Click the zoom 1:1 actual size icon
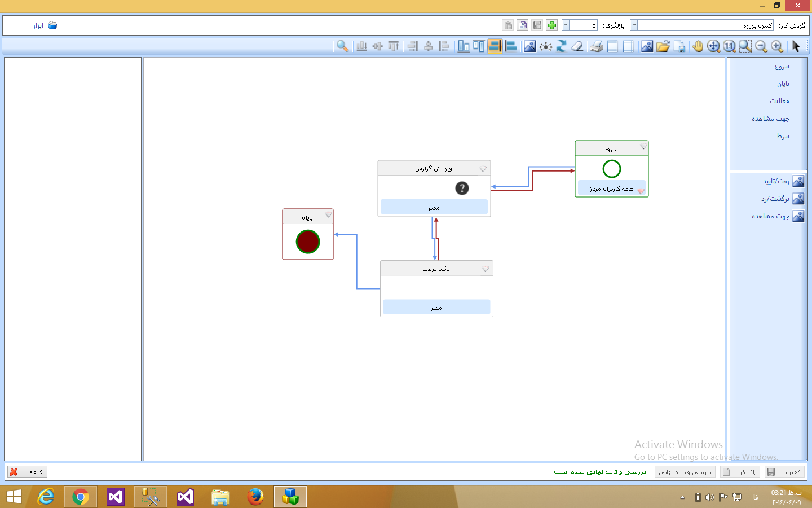Image resolution: width=812 pixels, height=508 pixels. [729, 46]
